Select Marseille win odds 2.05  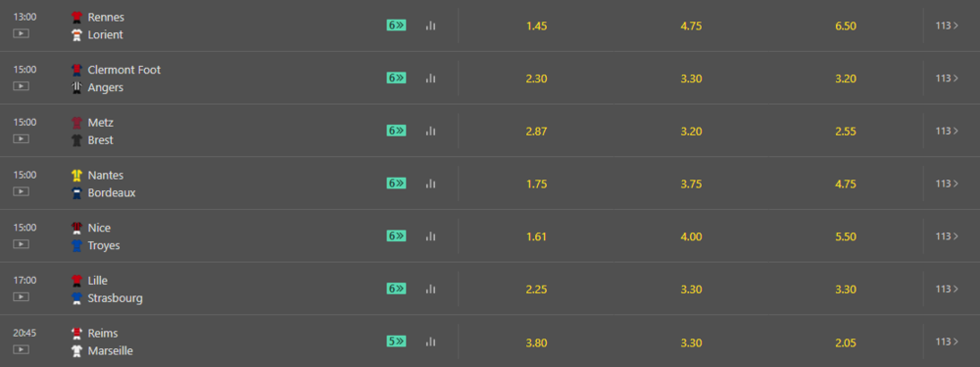(x=845, y=342)
